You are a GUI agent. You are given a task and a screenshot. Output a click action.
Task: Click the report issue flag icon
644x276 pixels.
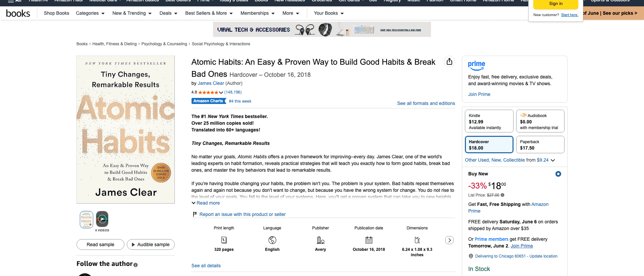(x=195, y=214)
